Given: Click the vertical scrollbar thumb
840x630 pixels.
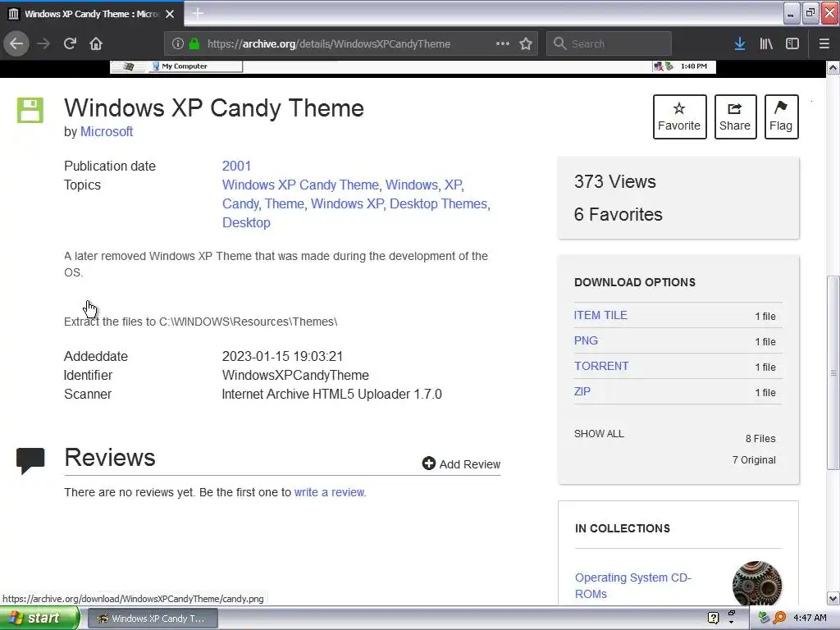Looking at the screenshot, I should [x=833, y=372].
